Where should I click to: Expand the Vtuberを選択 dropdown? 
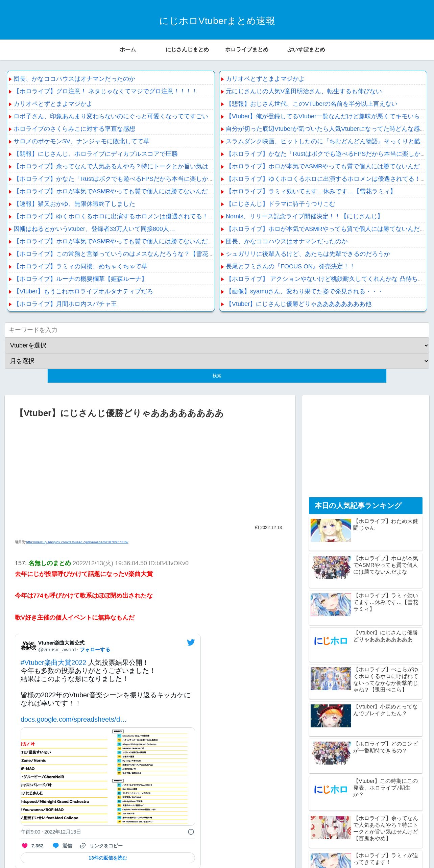[x=217, y=345]
